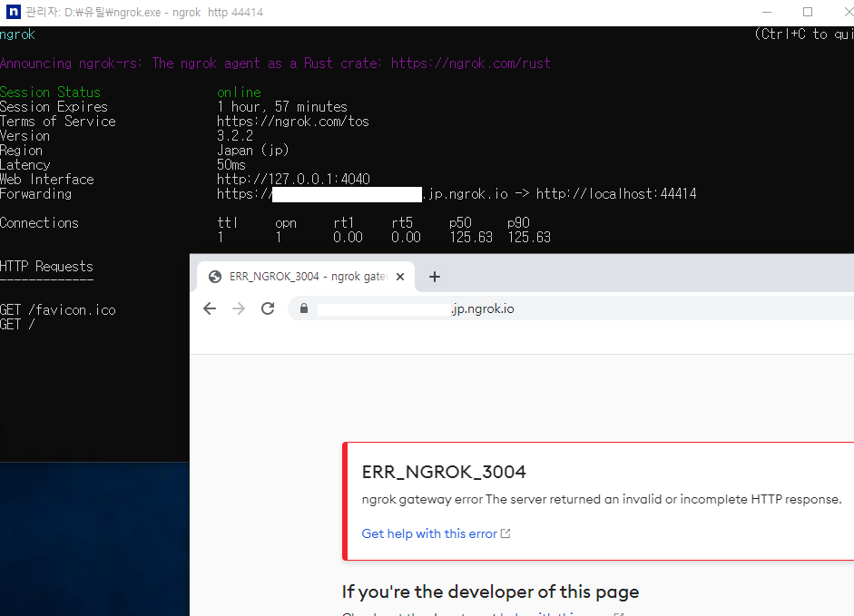
Task: Click the 'Terms of Service' label
Action: 58,121
